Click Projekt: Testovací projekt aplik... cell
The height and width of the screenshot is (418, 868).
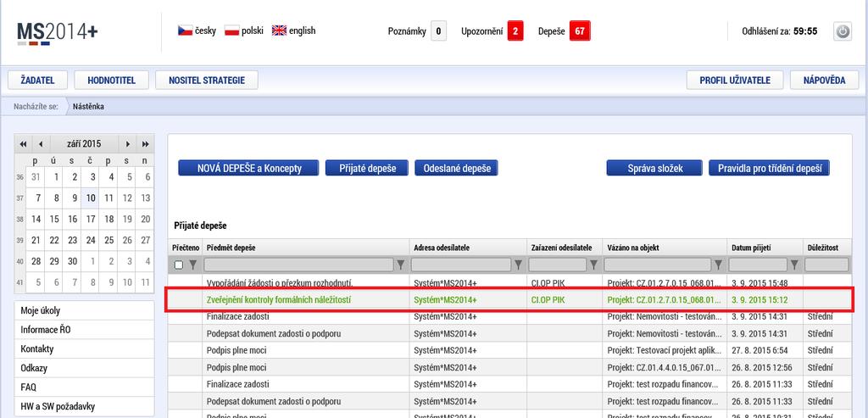click(x=665, y=350)
